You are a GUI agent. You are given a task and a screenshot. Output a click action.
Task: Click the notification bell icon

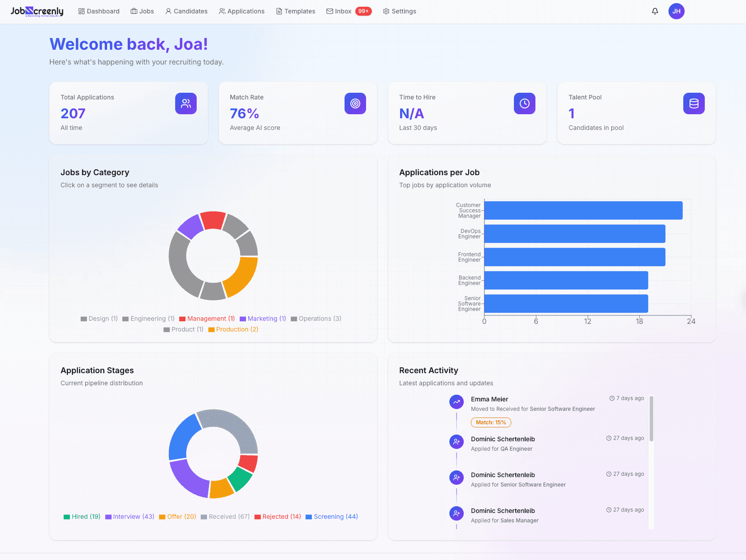tap(655, 11)
